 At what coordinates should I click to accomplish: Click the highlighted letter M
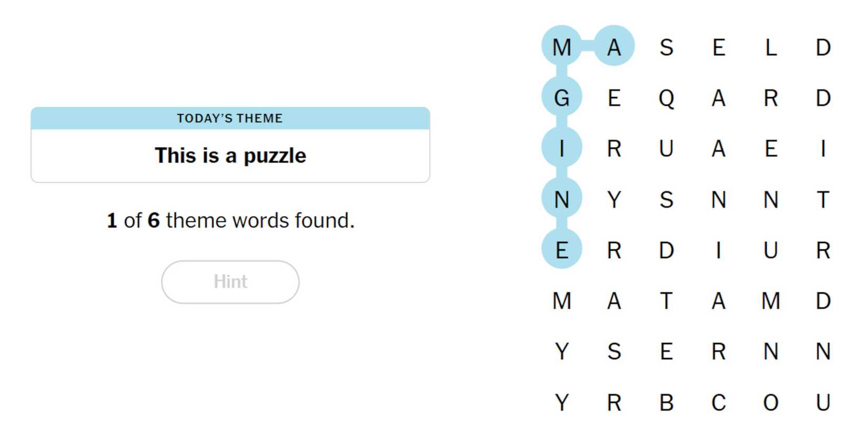pyautogui.click(x=562, y=47)
